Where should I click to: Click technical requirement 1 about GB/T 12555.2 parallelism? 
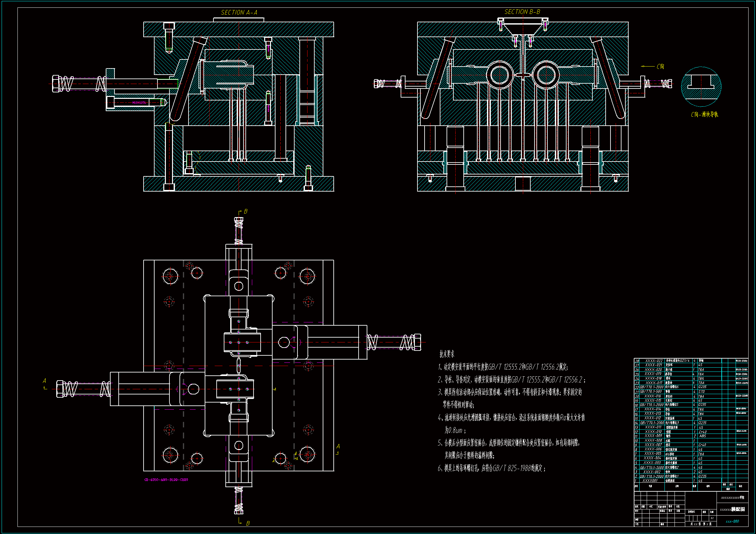pyautogui.click(x=503, y=367)
